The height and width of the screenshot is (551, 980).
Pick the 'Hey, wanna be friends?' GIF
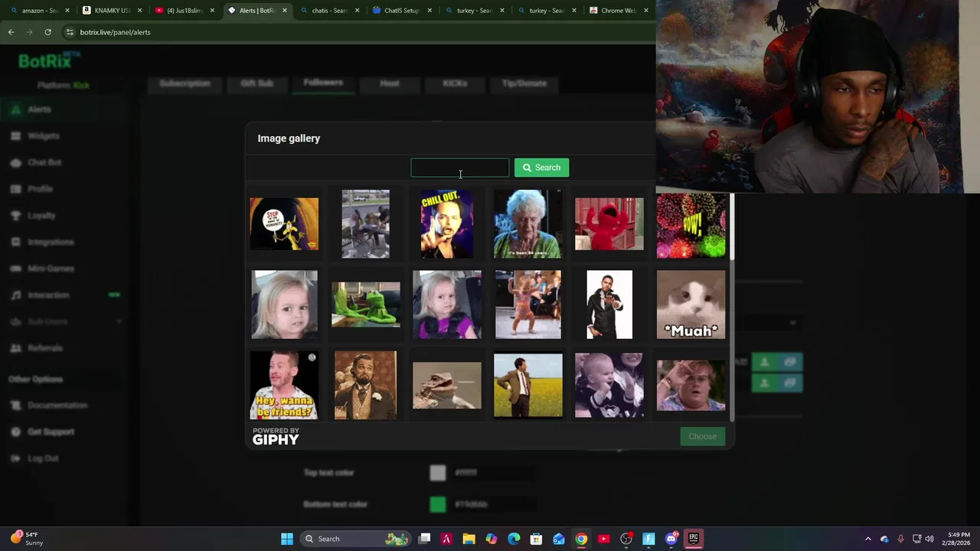[x=284, y=385]
